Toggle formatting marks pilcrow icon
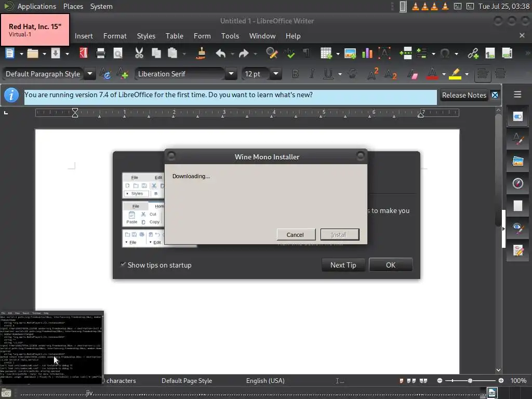This screenshot has height=399, width=532. [306, 54]
